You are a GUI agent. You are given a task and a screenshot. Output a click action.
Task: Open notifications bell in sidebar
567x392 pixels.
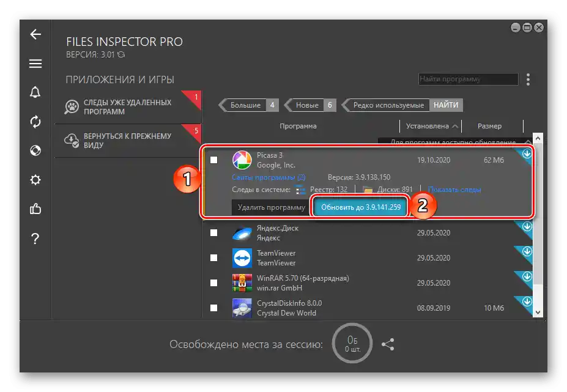click(x=35, y=92)
